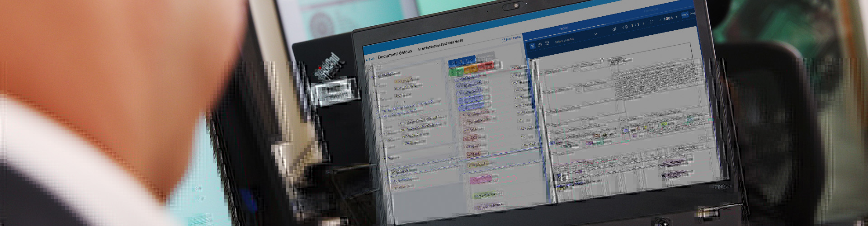Enable Click mode in viewer toolbar

(685, 15)
